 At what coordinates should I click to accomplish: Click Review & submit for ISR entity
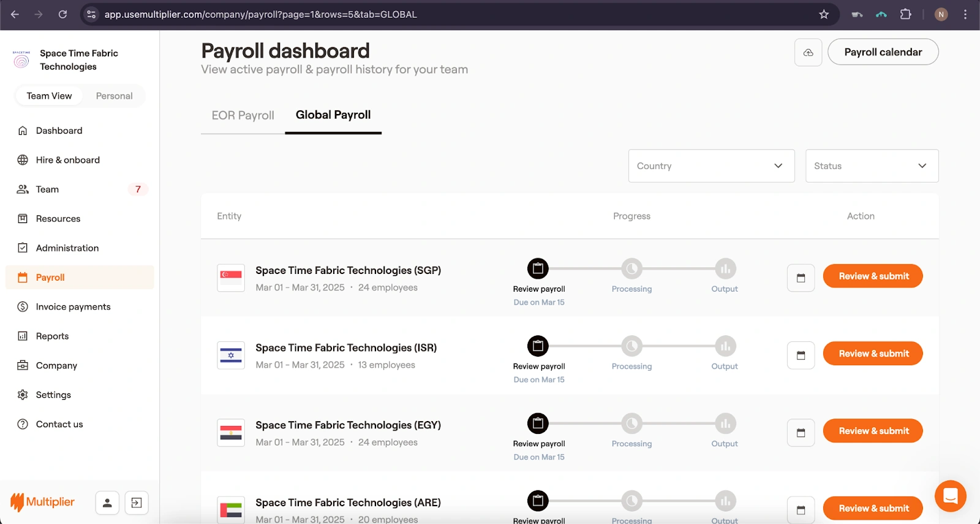[873, 354]
